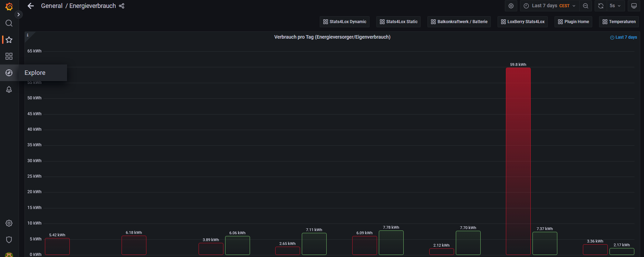
Task: Open dashboard settings gear in top bar
Action: point(511,6)
